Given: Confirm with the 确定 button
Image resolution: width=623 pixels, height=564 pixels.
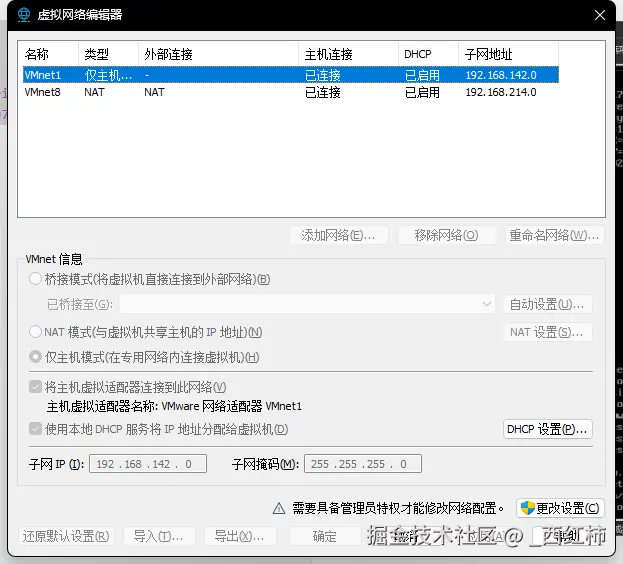Looking at the screenshot, I should point(325,536).
